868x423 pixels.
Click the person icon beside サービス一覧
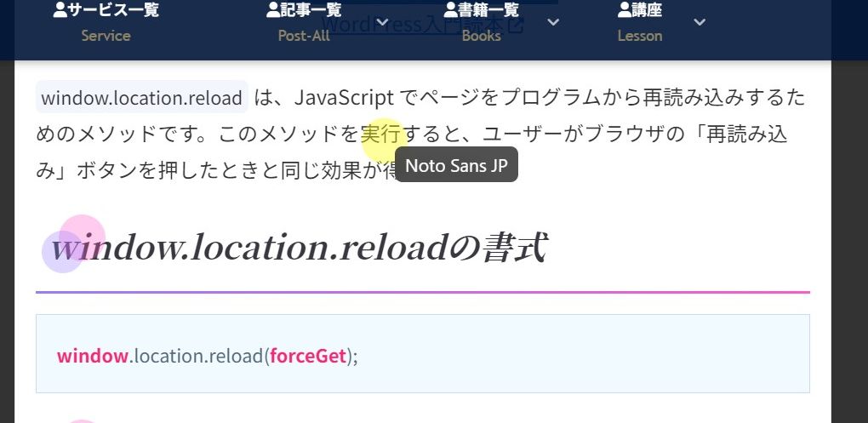pos(60,10)
